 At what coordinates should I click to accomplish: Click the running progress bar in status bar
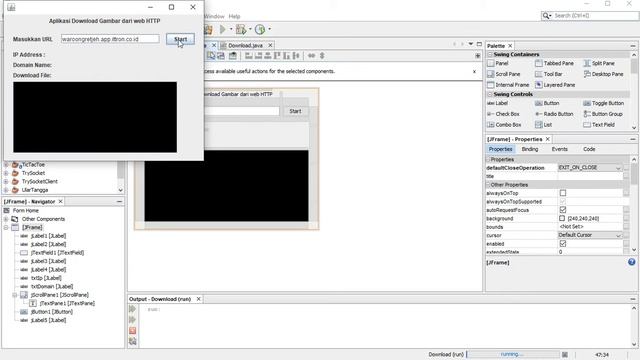[512, 354]
